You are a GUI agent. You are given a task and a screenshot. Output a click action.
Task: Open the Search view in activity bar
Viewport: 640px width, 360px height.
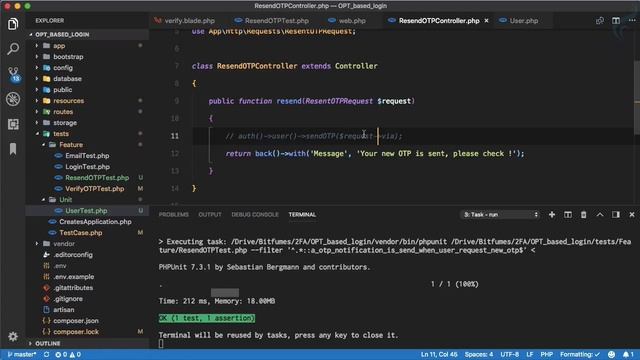13,49
